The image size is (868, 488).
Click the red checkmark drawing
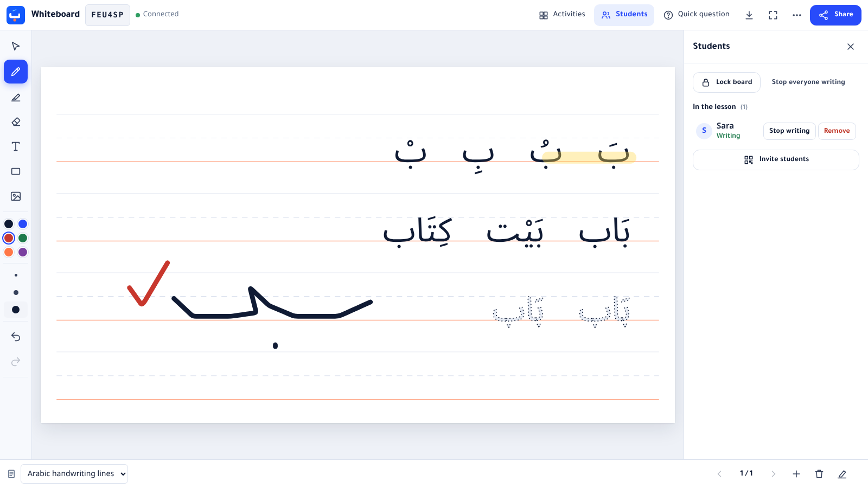tap(149, 284)
